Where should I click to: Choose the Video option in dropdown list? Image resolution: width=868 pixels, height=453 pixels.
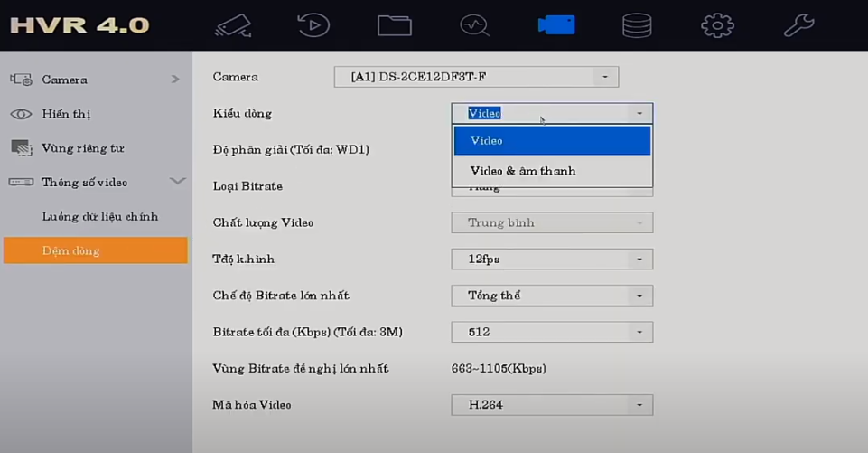552,141
